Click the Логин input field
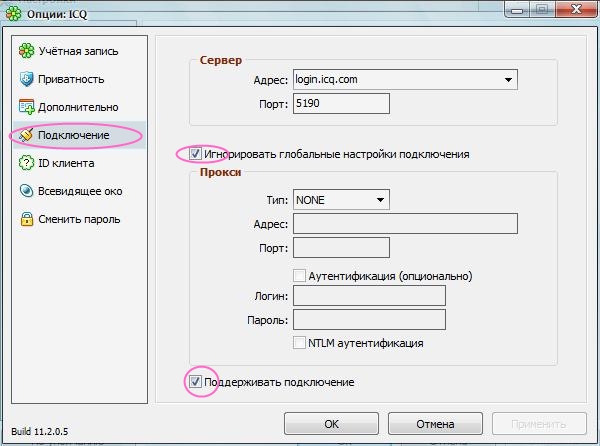Image resolution: width=600 pixels, height=446 pixels. [x=369, y=296]
